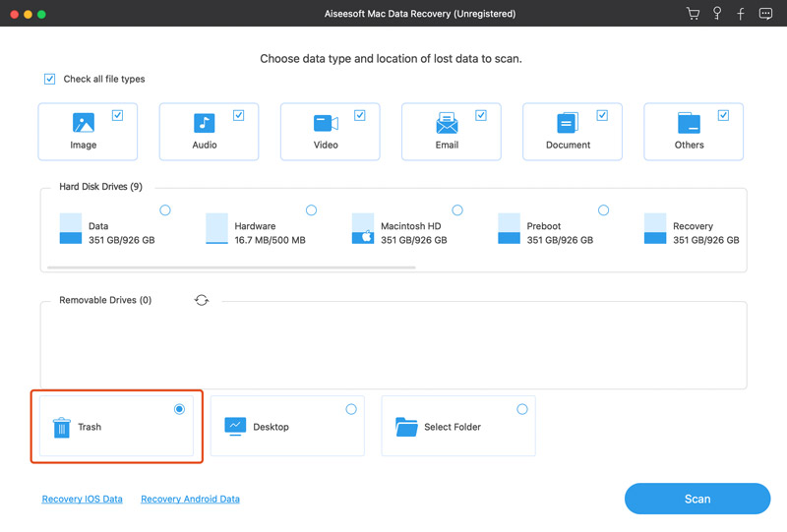Viewport: 787px width, 532px height.
Task: Click the Audio music note icon
Action: [205, 123]
